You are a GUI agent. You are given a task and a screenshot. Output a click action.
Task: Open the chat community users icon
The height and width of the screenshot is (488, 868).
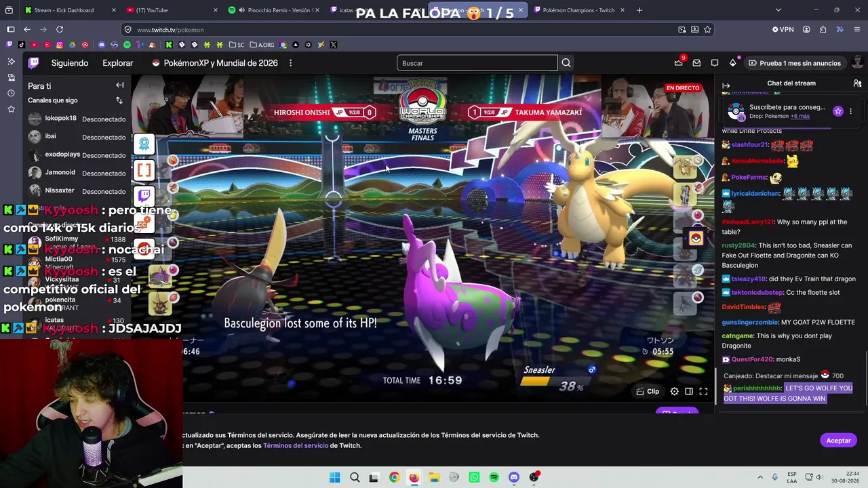pos(857,83)
